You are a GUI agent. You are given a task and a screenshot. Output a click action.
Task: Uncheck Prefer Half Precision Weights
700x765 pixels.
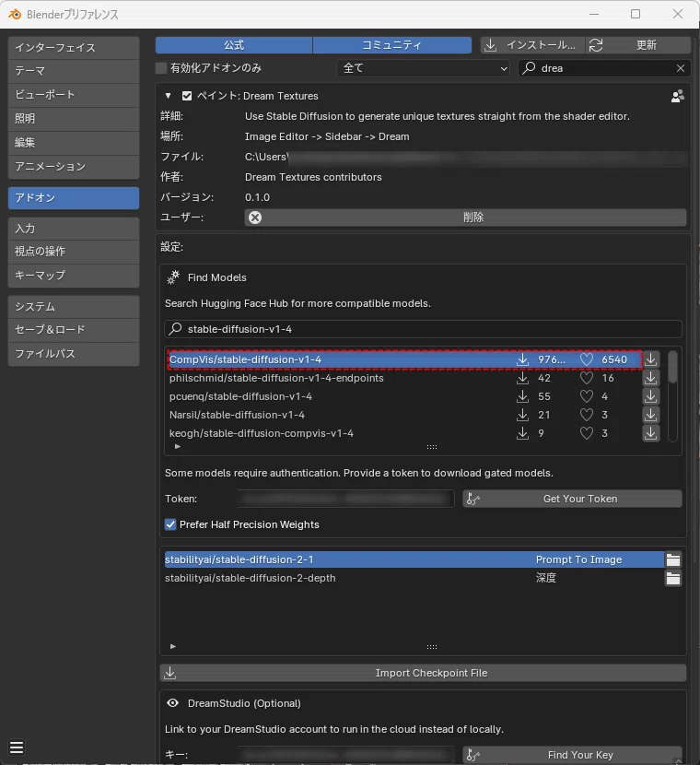click(x=170, y=524)
